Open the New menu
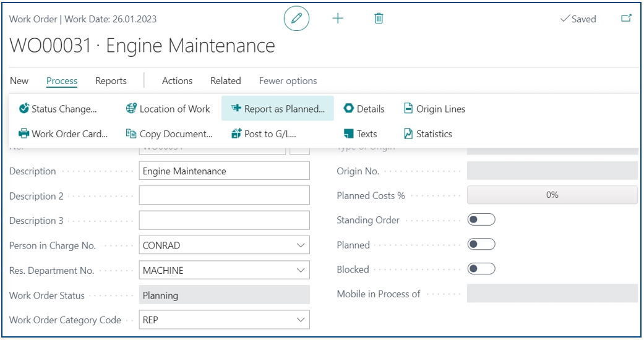The width and height of the screenshot is (644, 340). click(x=19, y=81)
